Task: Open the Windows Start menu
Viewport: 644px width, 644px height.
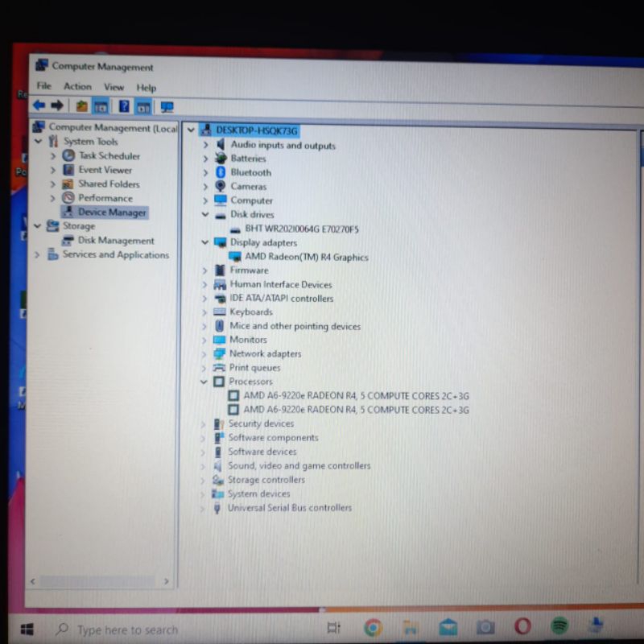Action: click(27, 629)
